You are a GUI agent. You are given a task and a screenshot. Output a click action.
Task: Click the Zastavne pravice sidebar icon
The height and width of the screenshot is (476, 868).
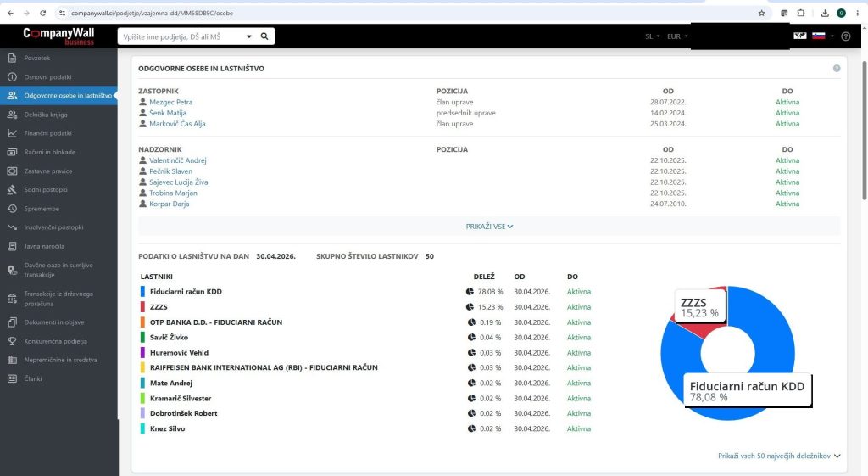pos(12,171)
